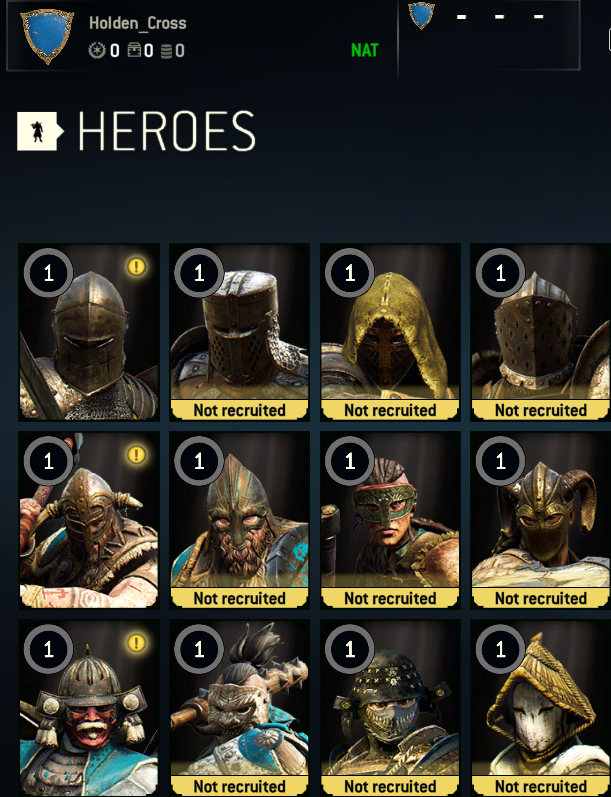Pick the Shugoki club-wielding hero card
The width and height of the screenshot is (611, 797).
point(239,708)
